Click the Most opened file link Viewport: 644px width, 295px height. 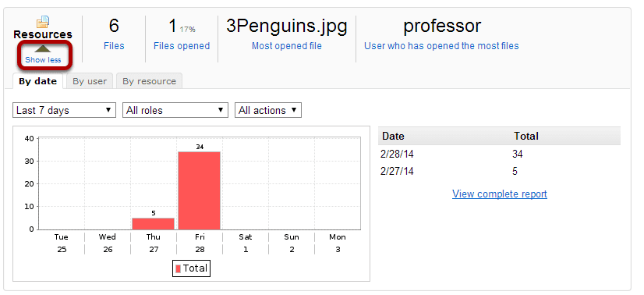coord(287,45)
